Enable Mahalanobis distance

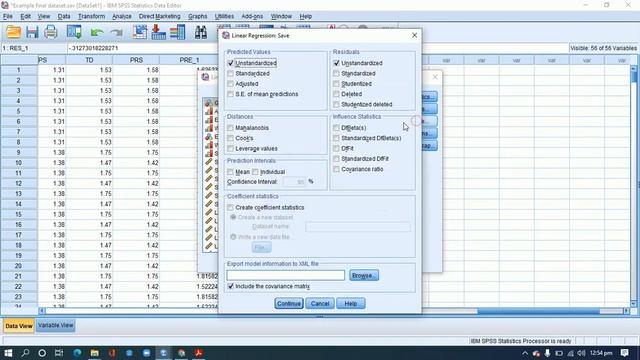231,128
